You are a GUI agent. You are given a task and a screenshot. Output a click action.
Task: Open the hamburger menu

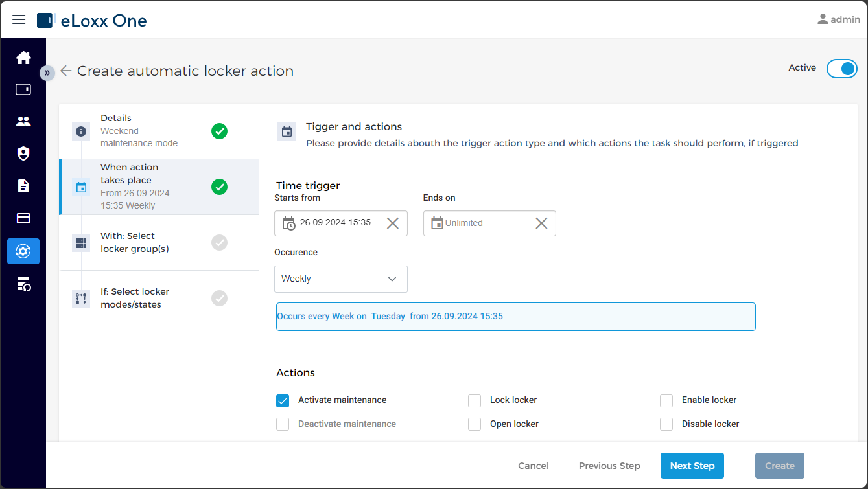tap(19, 19)
